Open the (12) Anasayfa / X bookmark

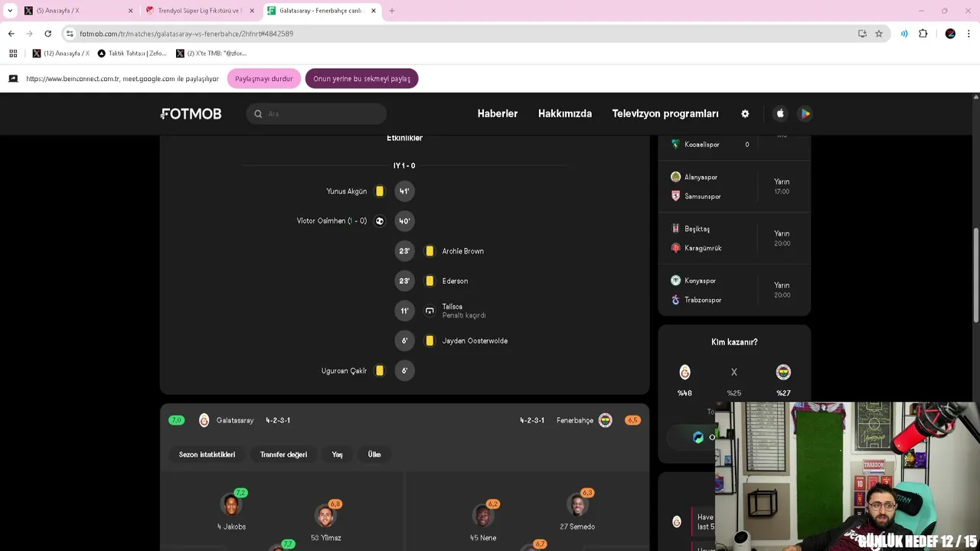pyautogui.click(x=60, y=54)
